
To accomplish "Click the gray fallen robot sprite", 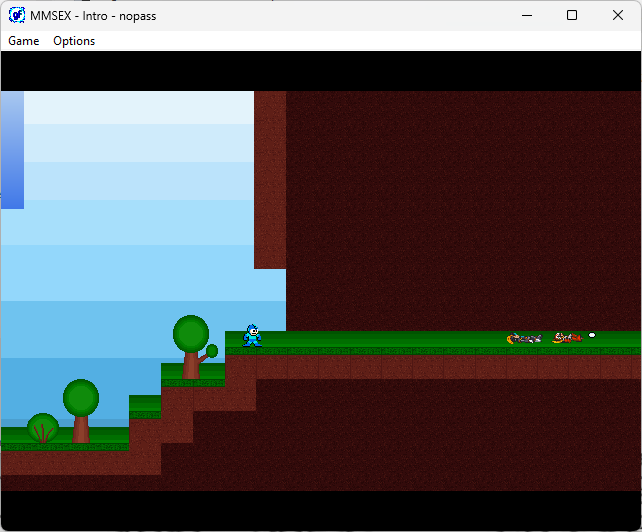I will [x=524, y=338].
